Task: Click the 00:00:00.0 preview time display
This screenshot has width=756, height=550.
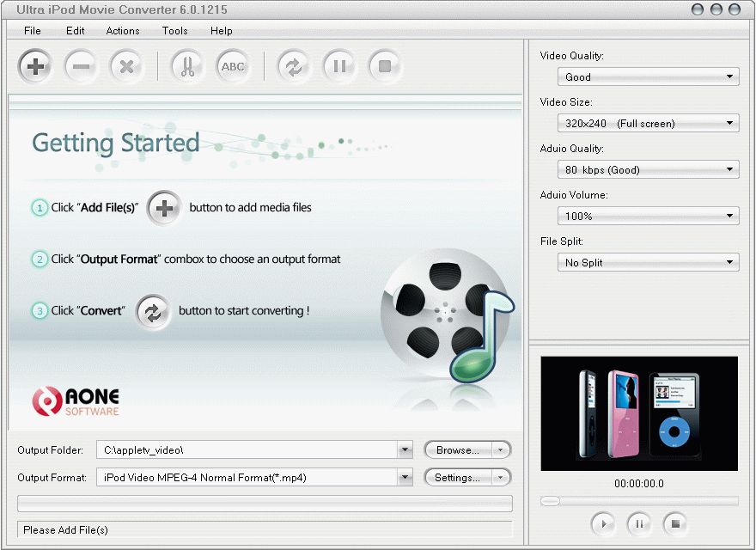Action: point(639,484)
